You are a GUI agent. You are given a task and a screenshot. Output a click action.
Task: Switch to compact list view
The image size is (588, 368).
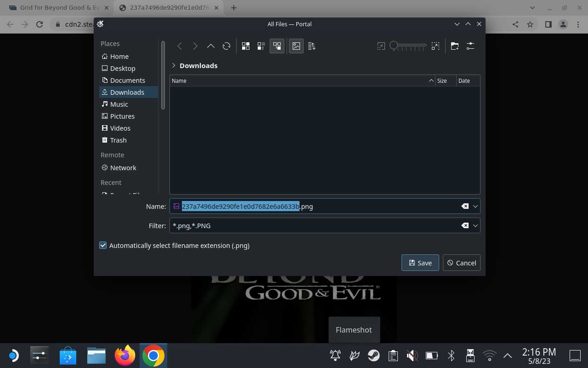[x=261, y=46]
